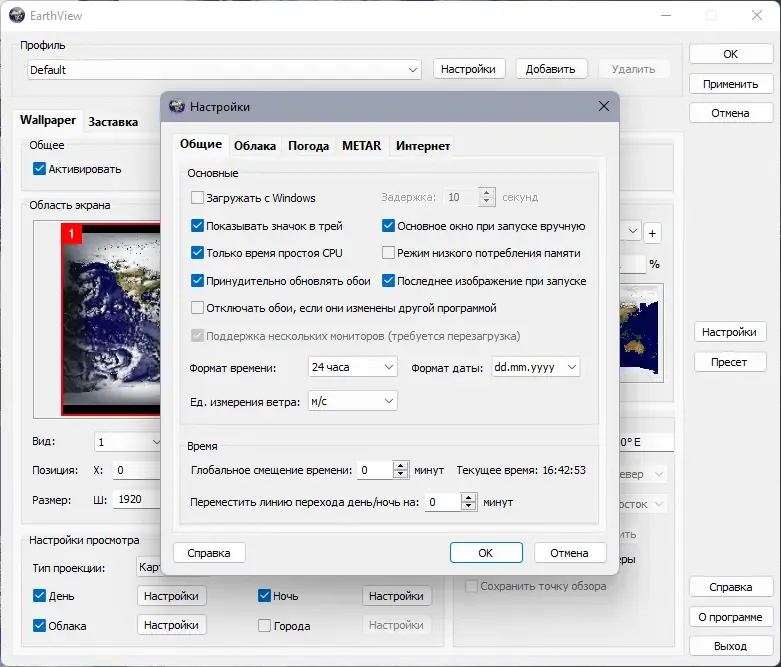Increase the Задержка seconds spinner

487,192
